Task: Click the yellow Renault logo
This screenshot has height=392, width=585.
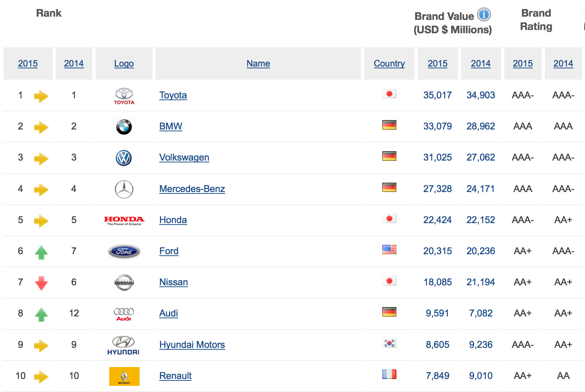Action: [124, 376]
